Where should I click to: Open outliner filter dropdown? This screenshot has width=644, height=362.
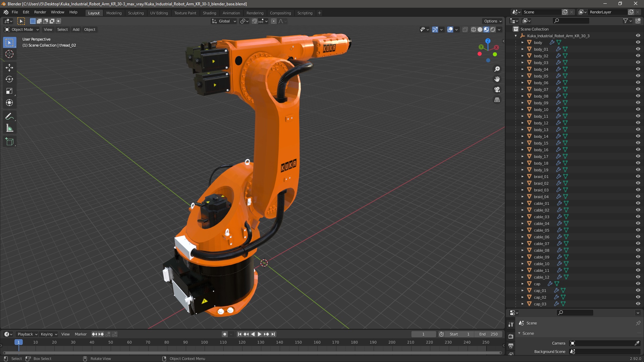tap(627, 21)
